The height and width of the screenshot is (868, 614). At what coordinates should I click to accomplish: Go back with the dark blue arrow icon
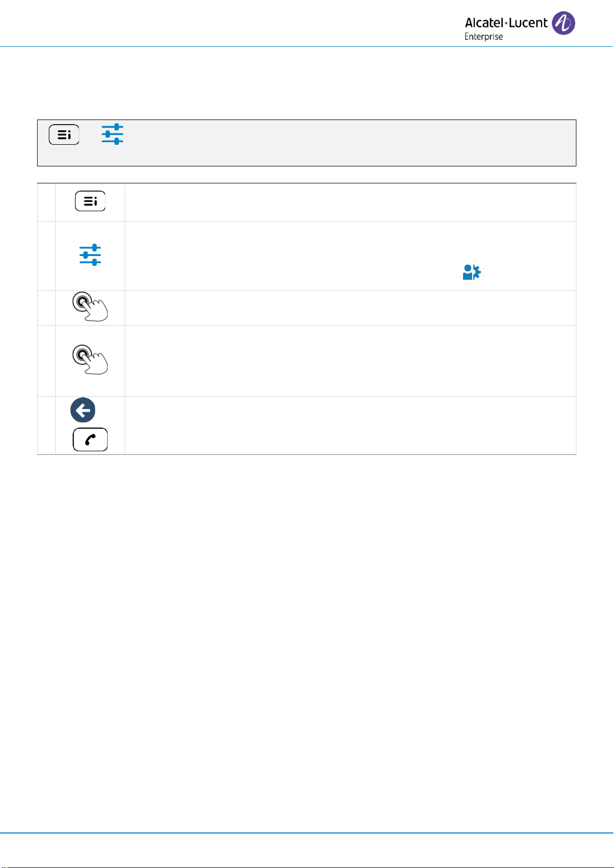coord(83,410)
